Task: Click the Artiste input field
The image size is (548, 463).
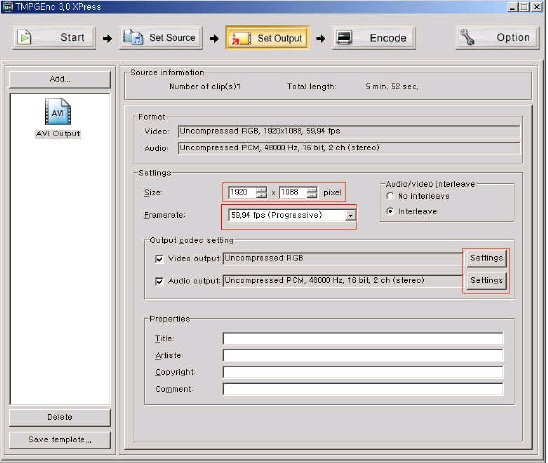Action: (x=363, y=355)
